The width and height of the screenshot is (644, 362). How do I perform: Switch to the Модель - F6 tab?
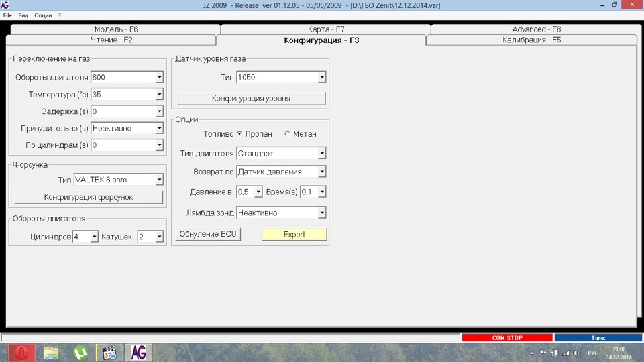click(x=116, y=29)
